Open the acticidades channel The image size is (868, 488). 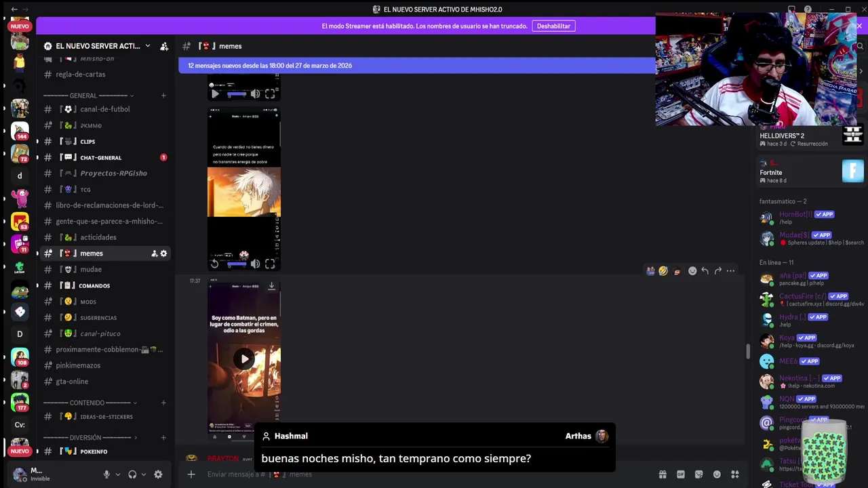pyautogui.click(x=104, y=237)
